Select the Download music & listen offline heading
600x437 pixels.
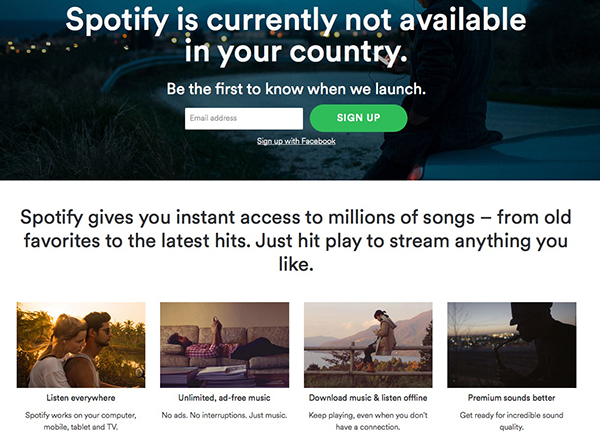(368, 397)
